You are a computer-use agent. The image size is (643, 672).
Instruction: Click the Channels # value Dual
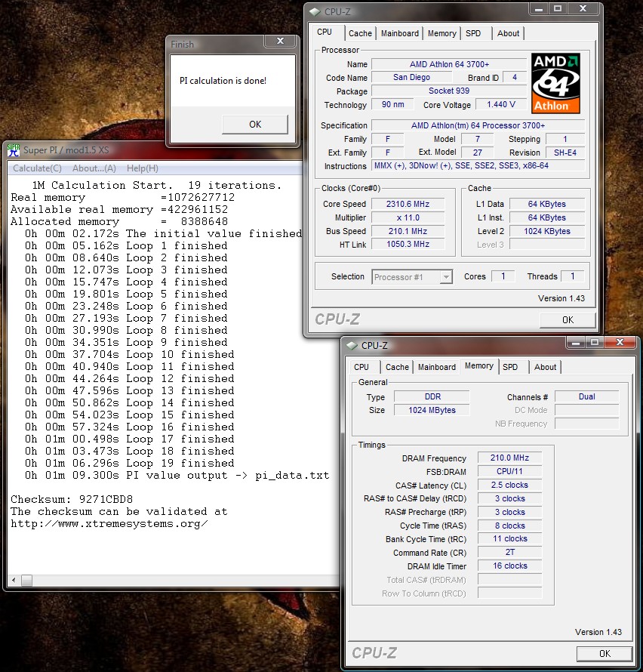[x=586, y=397]
